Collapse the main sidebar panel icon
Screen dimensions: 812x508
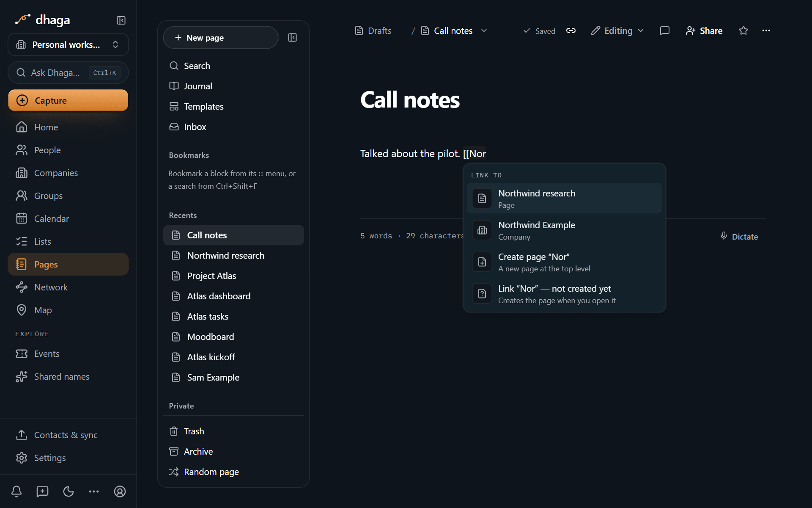point(121,20)
